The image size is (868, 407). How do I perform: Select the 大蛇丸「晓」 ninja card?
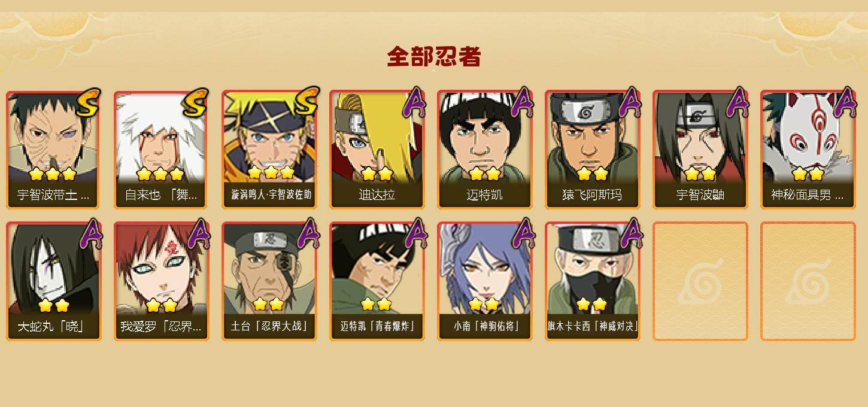[x=54, y=281]
